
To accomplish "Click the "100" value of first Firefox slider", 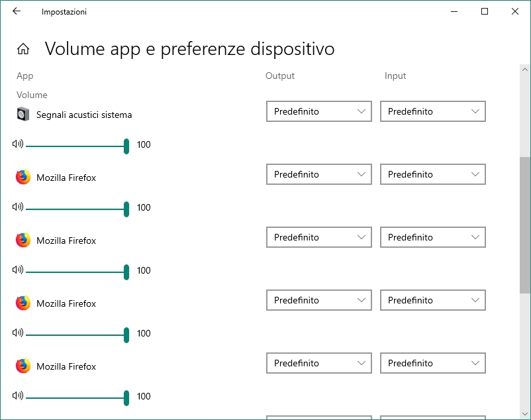I will pos(144,207).
